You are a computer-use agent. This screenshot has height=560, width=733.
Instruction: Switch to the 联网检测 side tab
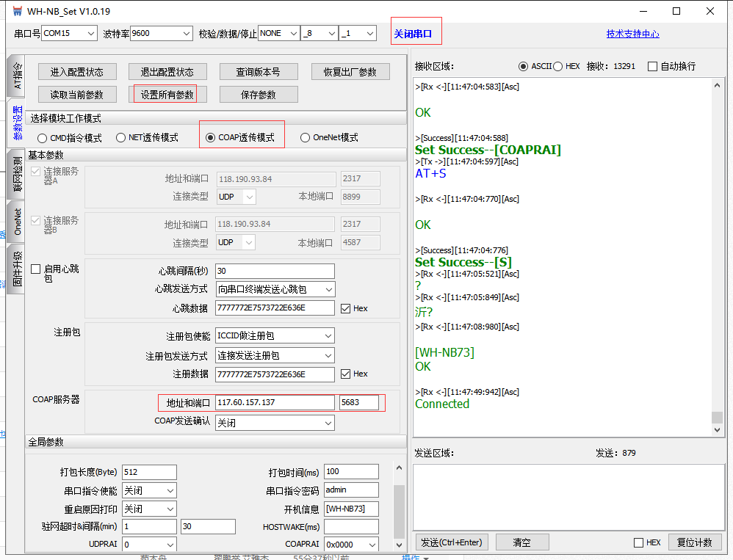click(16, 174)
